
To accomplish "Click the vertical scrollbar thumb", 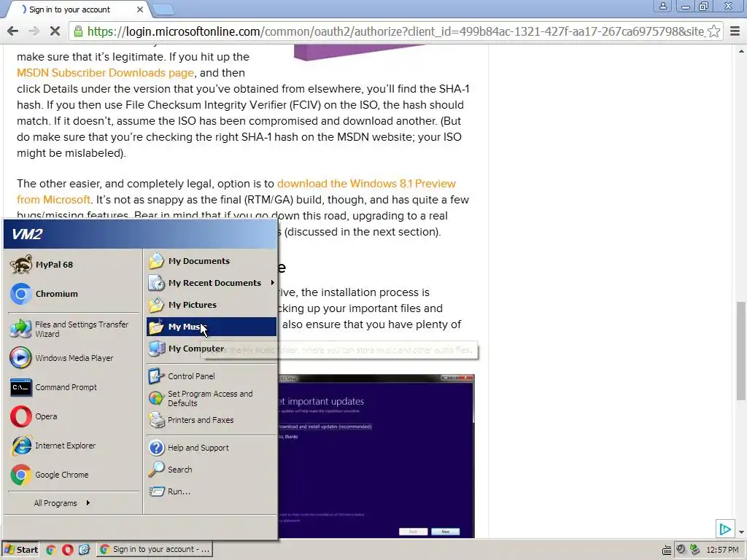I will (x=741, y=351).
